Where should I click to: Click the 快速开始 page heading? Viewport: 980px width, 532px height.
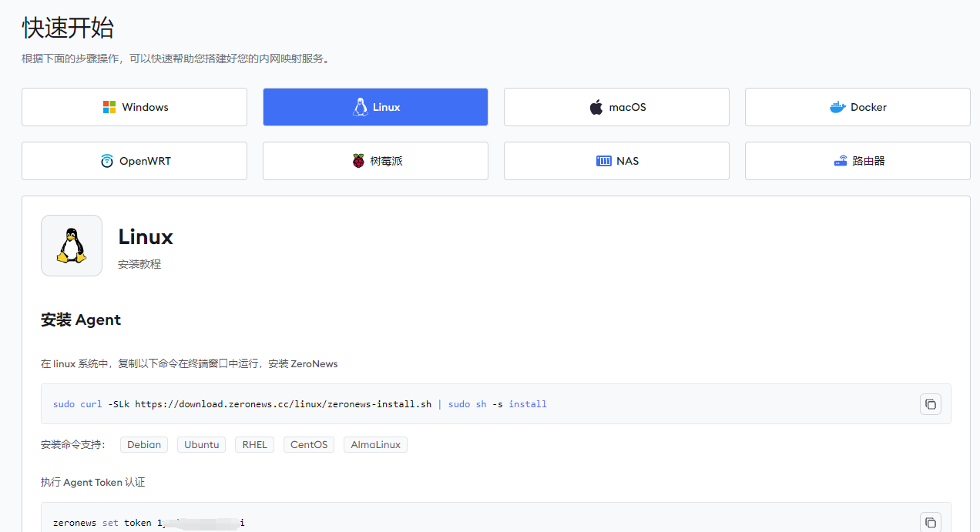[x=68, y=28]
